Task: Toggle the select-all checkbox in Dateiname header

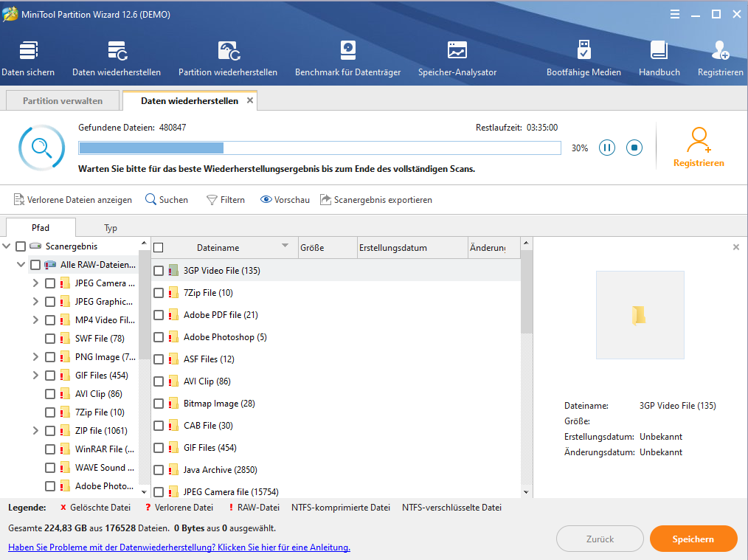Action: pos(159,248)
